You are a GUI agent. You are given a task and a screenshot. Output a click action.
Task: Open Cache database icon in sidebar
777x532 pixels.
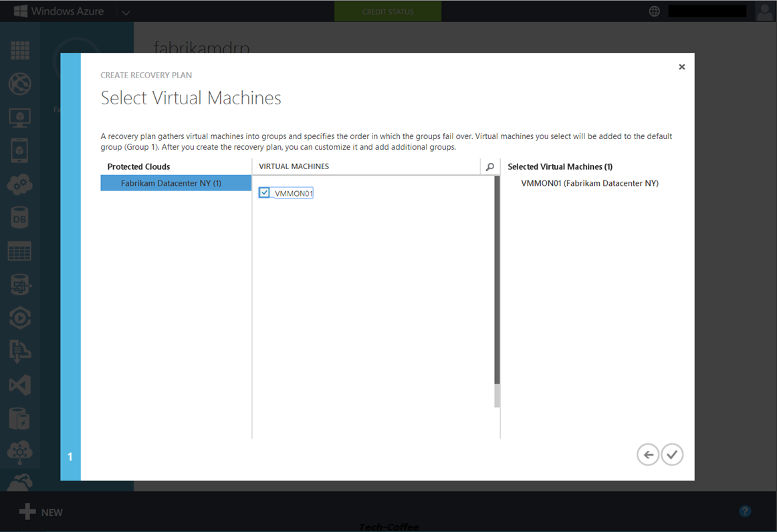point(20,418)
